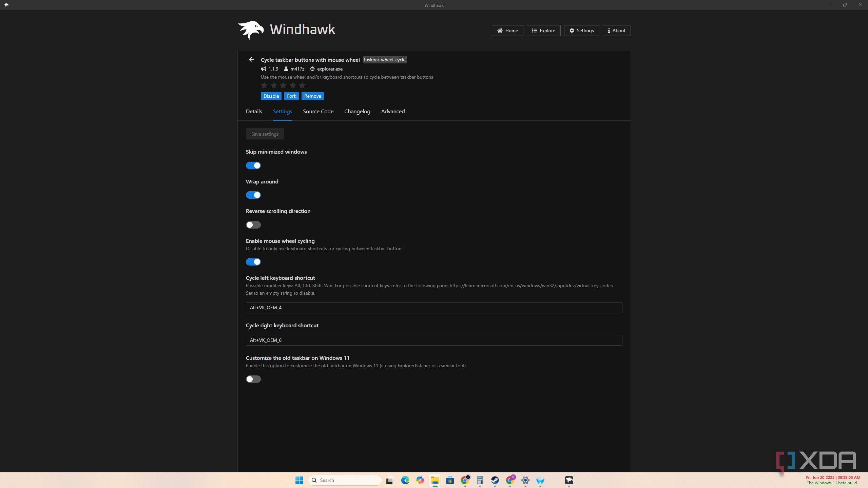
Task: Open File Explorer from the taskbar
Action: click(x=435, y=480)
